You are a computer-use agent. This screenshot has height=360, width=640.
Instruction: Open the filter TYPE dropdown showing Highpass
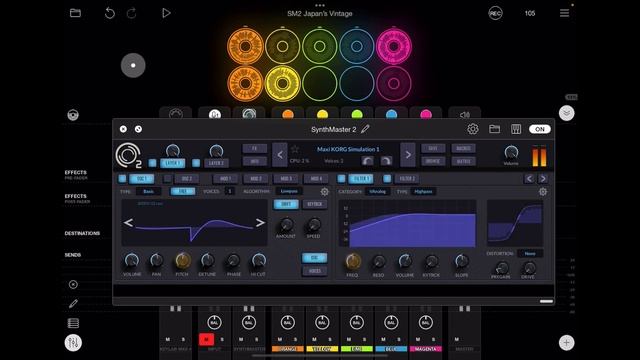(423, 191)
